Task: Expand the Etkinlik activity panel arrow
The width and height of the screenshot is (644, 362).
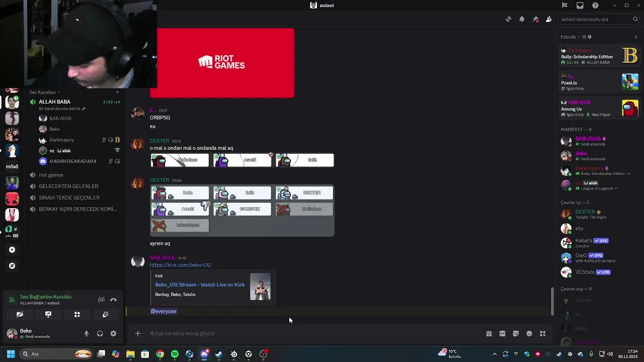Action: pos(636,37)
